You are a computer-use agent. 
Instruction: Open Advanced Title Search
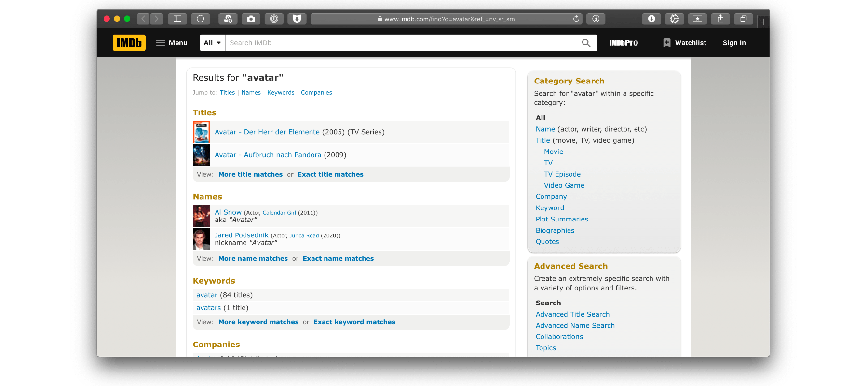[x=572, y=314]
